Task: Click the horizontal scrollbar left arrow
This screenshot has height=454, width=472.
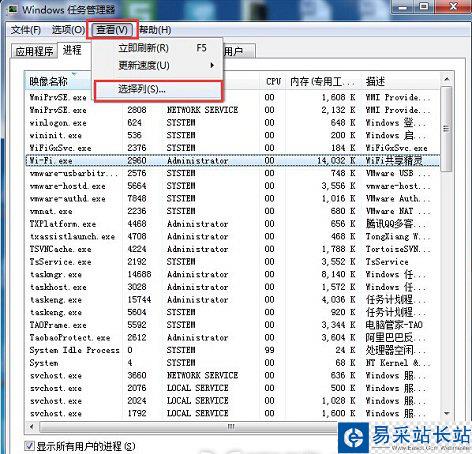Action: 32,426
